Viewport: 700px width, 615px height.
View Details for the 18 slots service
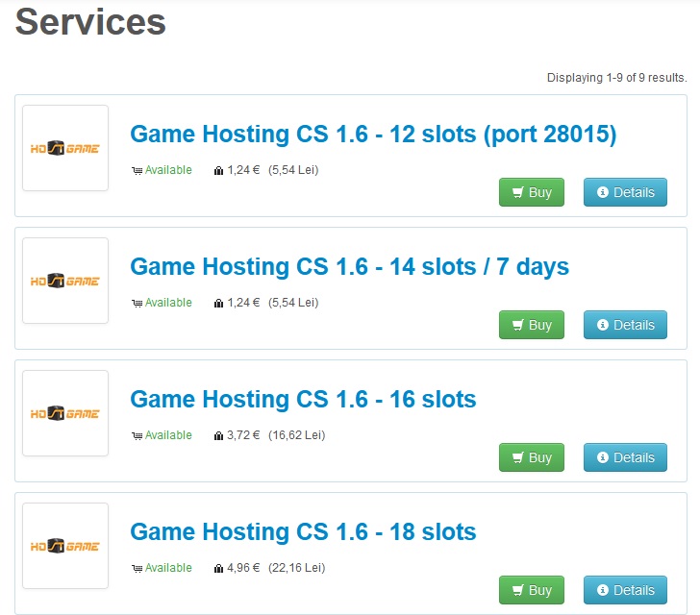625,590
